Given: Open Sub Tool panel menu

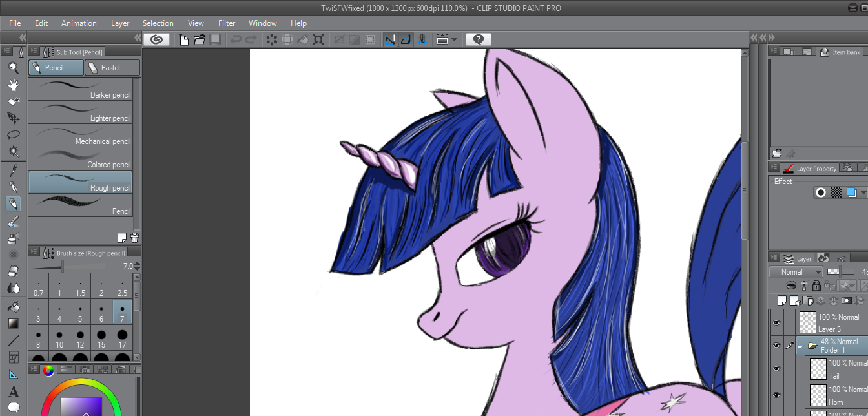Looking at the screenshot, I should coord(33,51).
